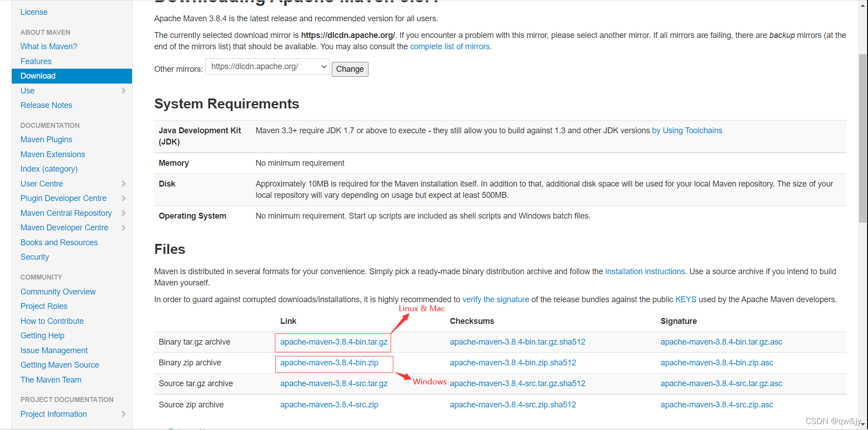Click the page vertical scrollbar thumb
This screenshot has height=430, width=868.
(863, 138)
